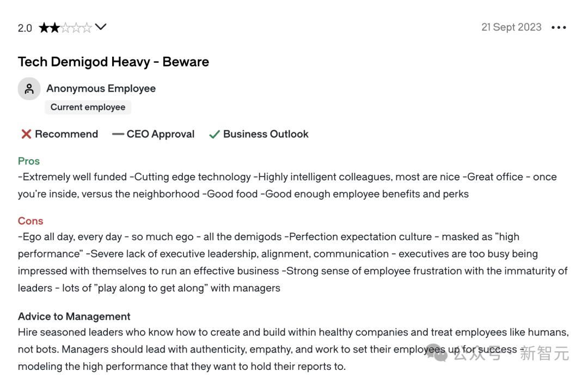588x377 pixels.
Task: Select the "CEO Approval" label
Action: [x=160, y=134]
